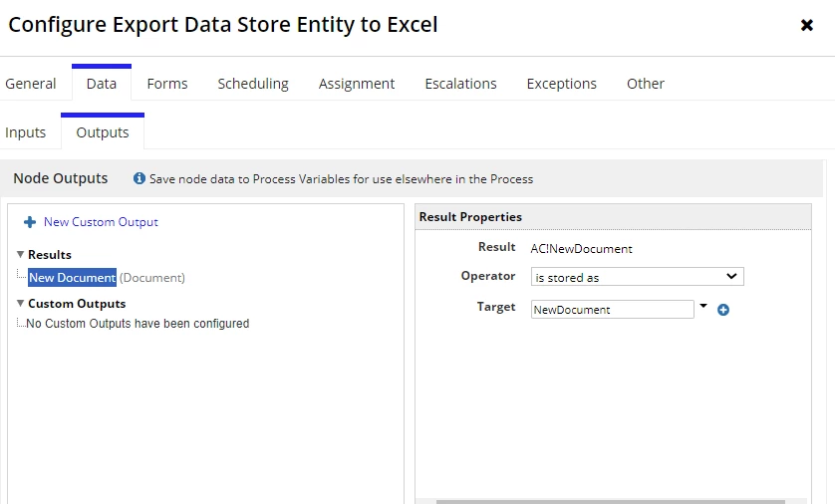Click New Custom Output link
The width and height of the screenshot is (835, 504).
pos(101,222)
